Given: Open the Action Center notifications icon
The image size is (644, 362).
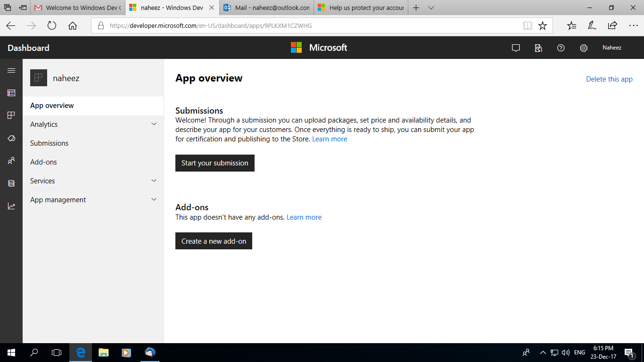Looking at the screenshot, I should click(x=628, y=353).
